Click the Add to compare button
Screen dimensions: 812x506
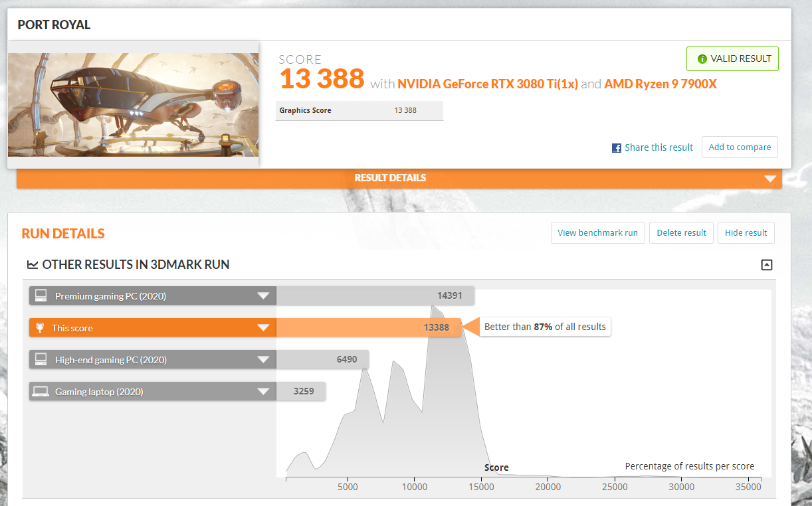coord(740,147)
